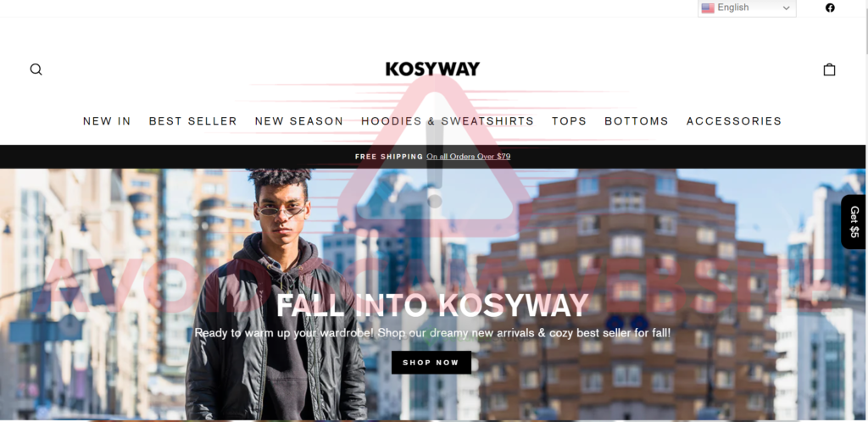Visit the Facebook page icon
This screenshot has width=868, height=422.
pos(830,8)
